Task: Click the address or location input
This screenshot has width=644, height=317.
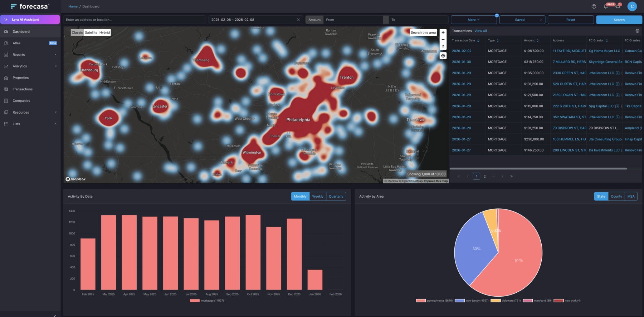Action: [x=135, y=20]
